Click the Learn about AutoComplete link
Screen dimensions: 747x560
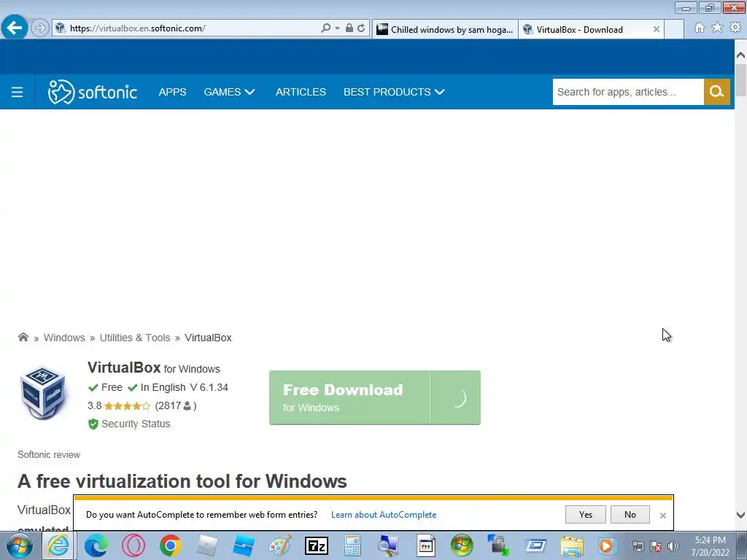tap(384, 515)
